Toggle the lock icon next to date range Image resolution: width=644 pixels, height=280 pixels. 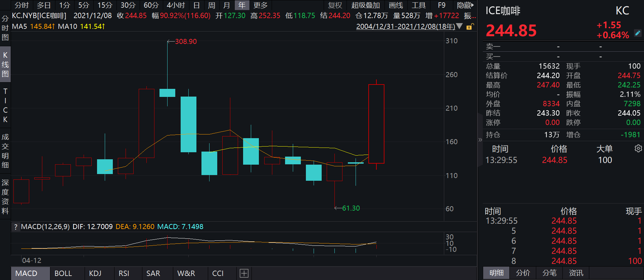[x=470, y=26]
